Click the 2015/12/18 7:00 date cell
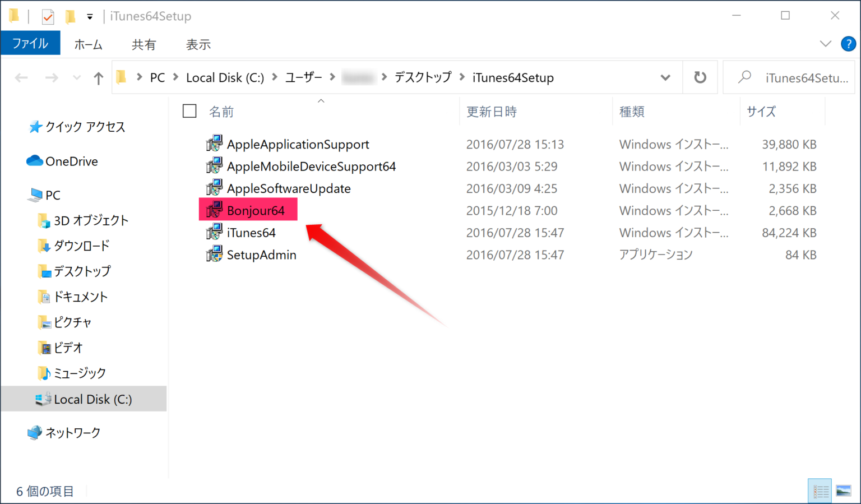This screenshot has height=504, width=861. [x=512, y=210]
